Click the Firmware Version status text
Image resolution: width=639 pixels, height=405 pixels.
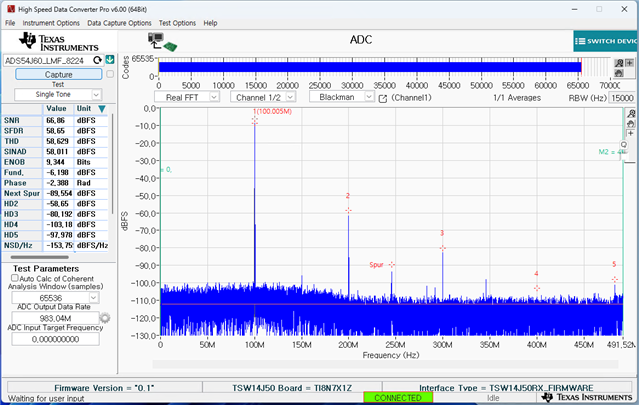tap(104, 387)
